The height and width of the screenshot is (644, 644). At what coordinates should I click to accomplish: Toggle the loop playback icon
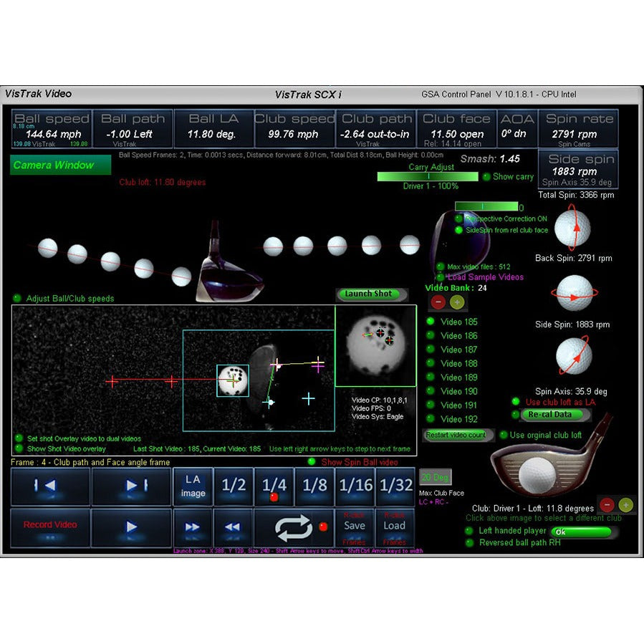tap(293, 527)
